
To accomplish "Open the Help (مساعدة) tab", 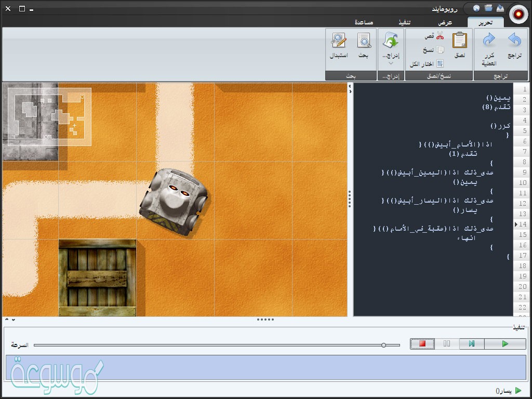I will (367, 22).
